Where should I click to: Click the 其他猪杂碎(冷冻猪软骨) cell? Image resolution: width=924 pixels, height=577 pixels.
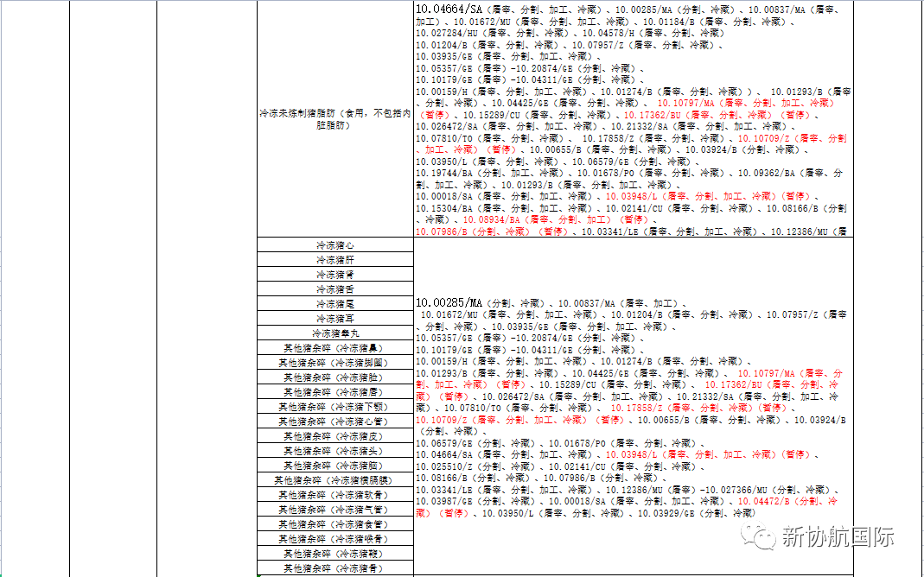tap(335, 495)
